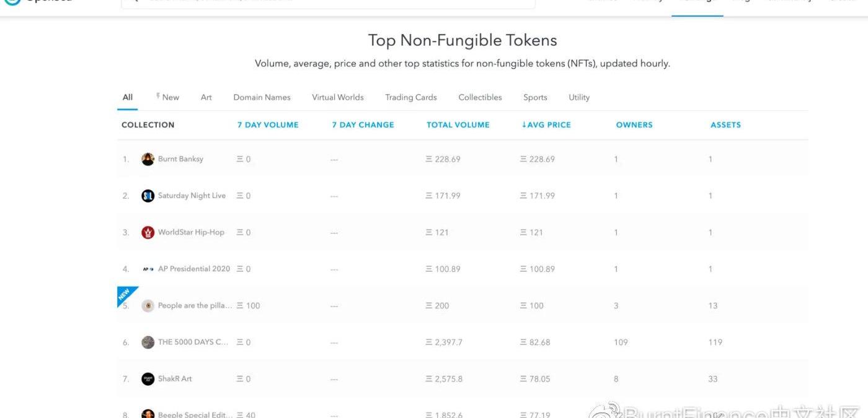Switch to the Utility tab
Image resolution: width=868 pixels, height=418 pixels.
point(579,97)
